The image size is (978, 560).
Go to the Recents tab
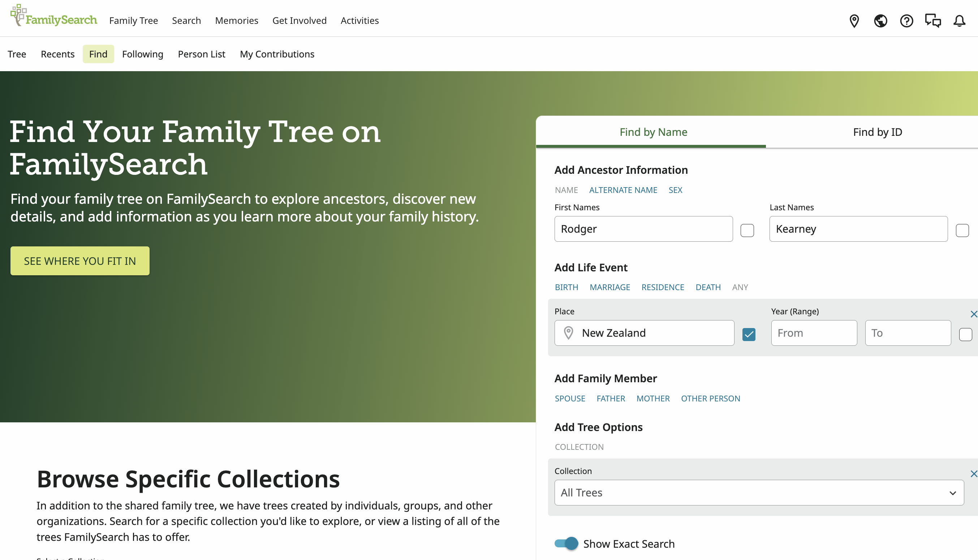pyautogui.click(x=58, y=54)
